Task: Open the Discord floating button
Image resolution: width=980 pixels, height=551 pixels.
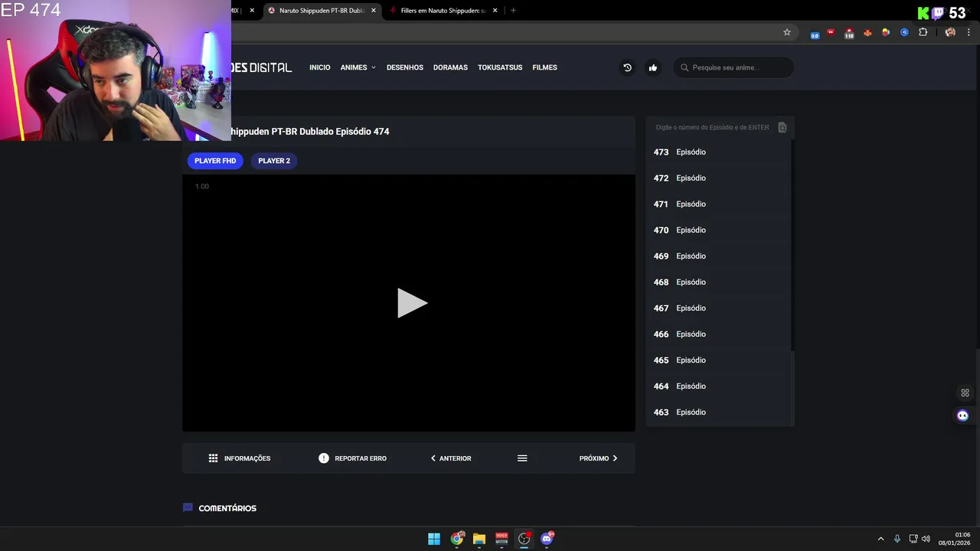Action: [x=962, y=416]
